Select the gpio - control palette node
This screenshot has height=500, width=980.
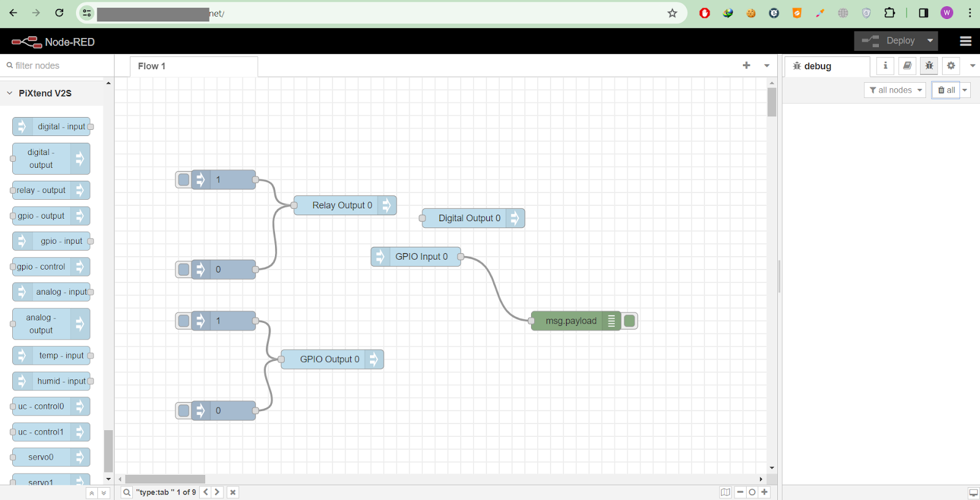click(51, 267)
